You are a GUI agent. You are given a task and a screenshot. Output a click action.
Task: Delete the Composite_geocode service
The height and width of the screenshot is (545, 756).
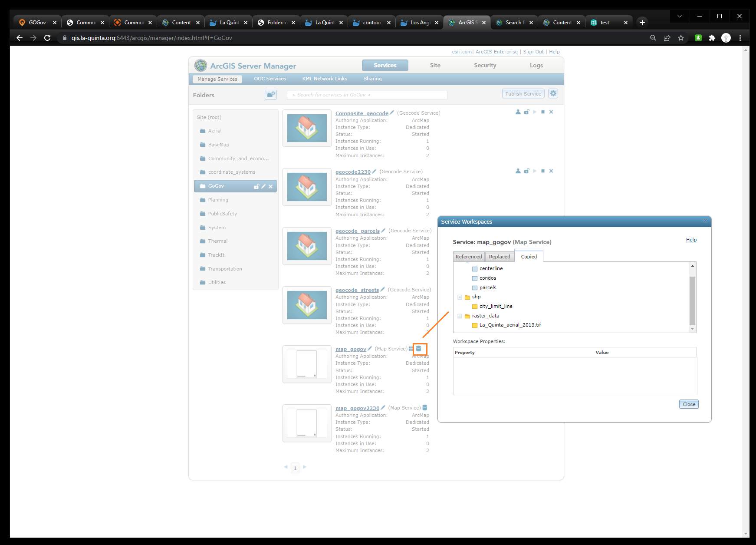point(551,112)
